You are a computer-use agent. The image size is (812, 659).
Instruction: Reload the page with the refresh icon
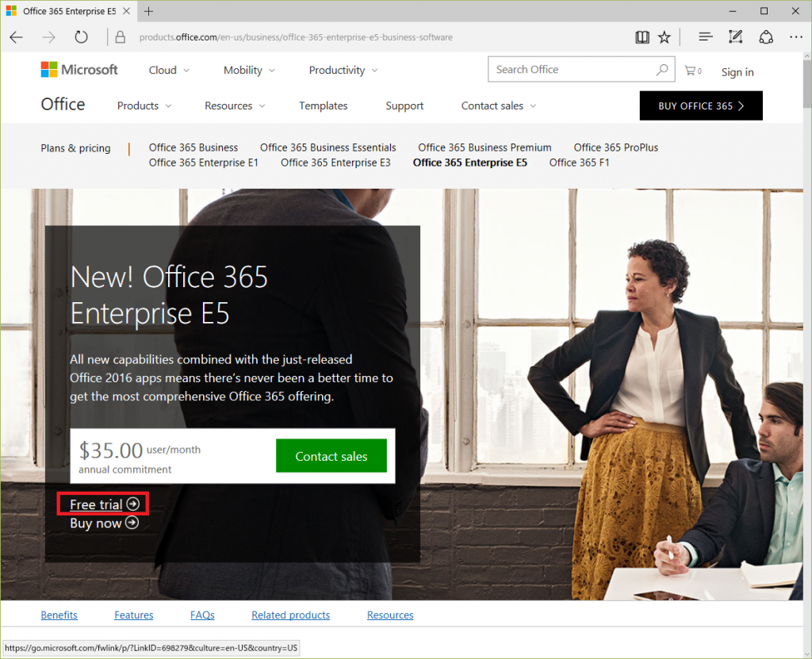click(x=82, y=37)
